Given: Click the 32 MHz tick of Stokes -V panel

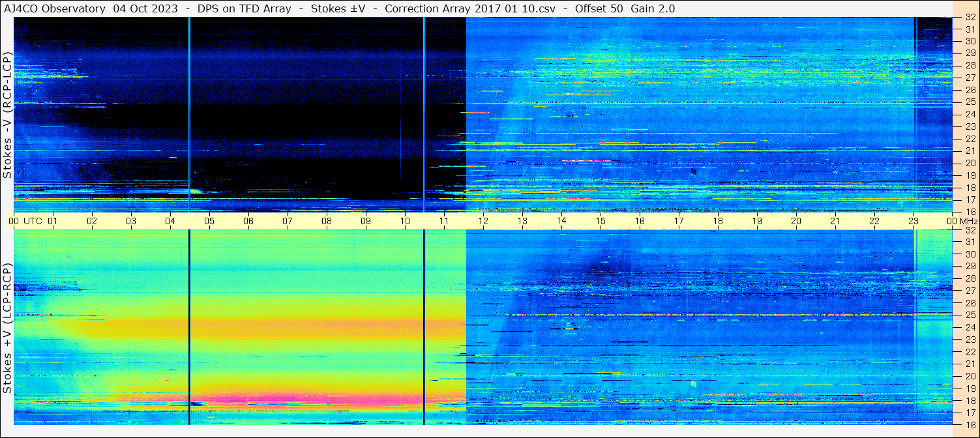Looking at the screenshot, I should coord(970,19).
